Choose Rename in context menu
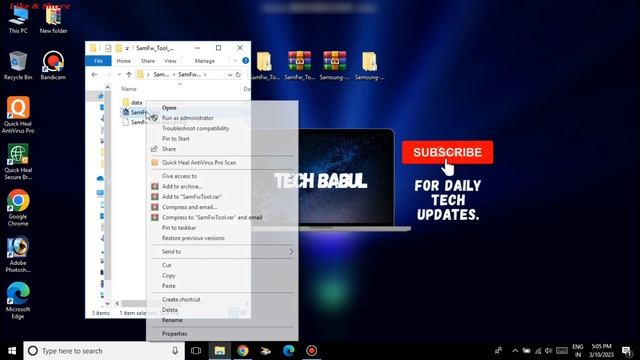This screenshot has width=640, height=360. tap(172, 320)
